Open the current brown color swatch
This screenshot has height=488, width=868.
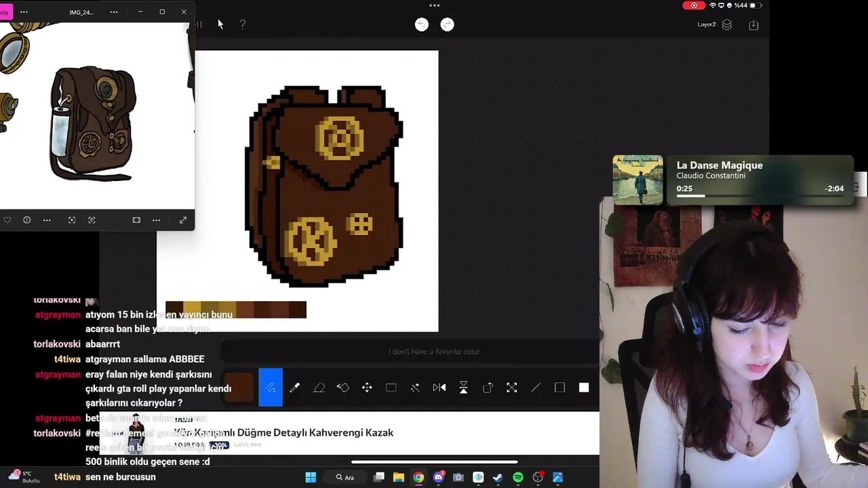pyautogui.click(x=239, y=388)
